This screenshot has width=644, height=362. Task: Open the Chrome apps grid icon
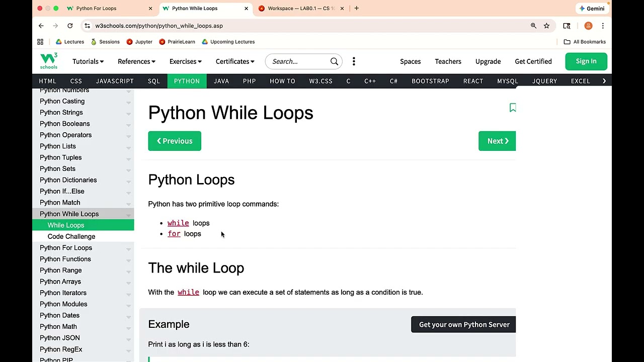coord(40,42)
